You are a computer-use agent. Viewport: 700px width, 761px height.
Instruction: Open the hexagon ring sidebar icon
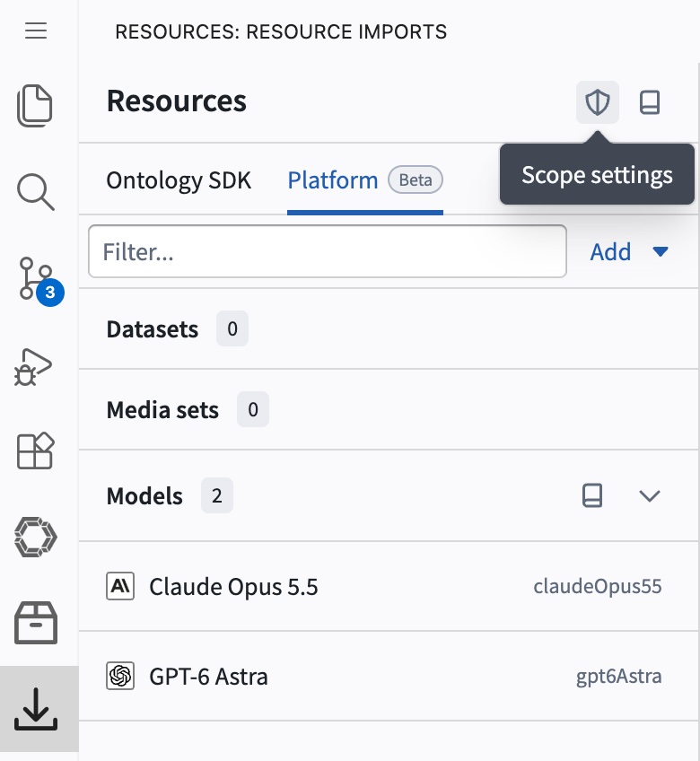click(x=36, y=537)
